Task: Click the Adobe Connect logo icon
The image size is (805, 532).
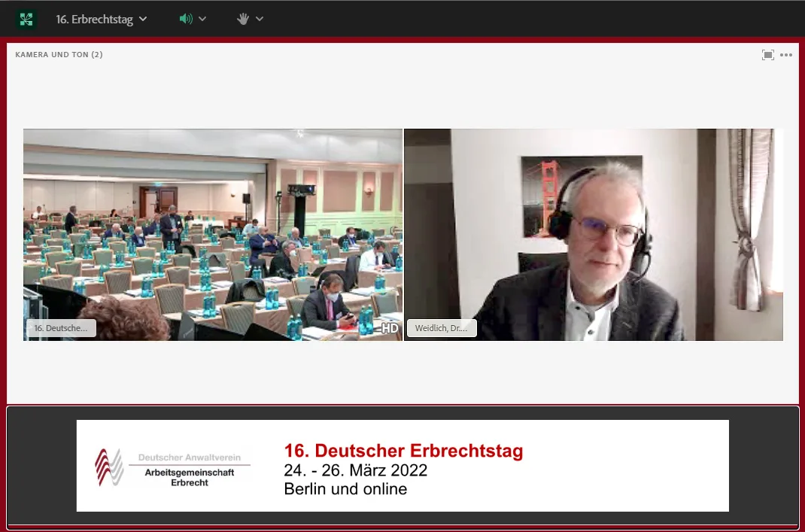Action: point(26,19)
